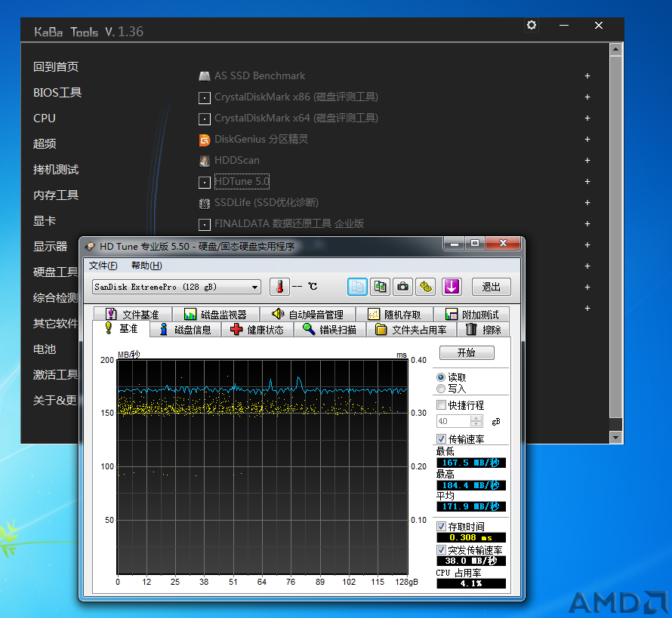This screenshot has width=672, height=618.
Task: Switch to the 文件基准 tab
Action: click(133, 315)
